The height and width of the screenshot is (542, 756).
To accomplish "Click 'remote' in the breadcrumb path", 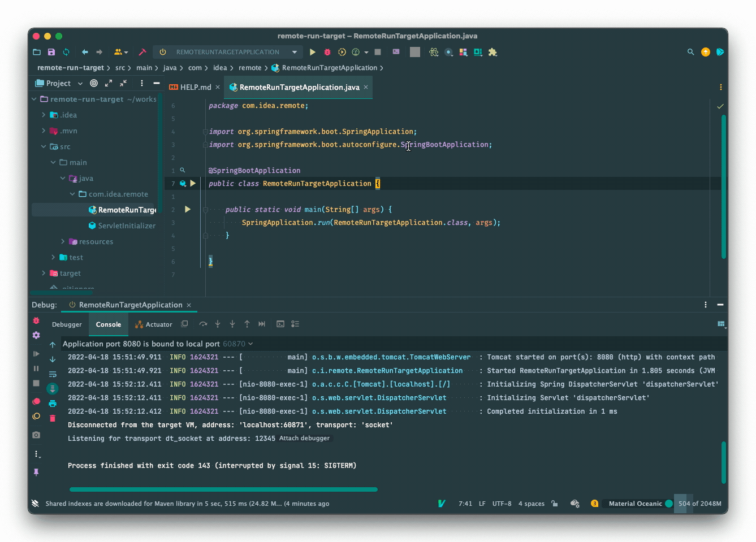I will tap(250, 68).
